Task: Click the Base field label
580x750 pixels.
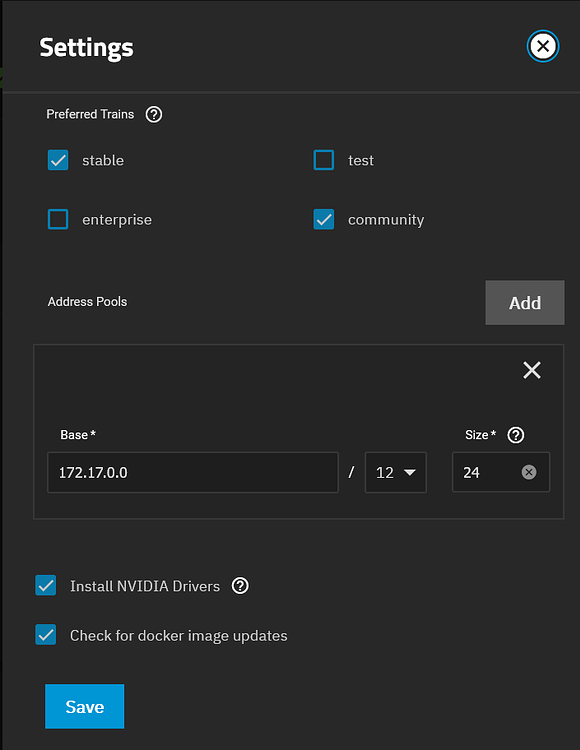Action: (x=77, y=435)
